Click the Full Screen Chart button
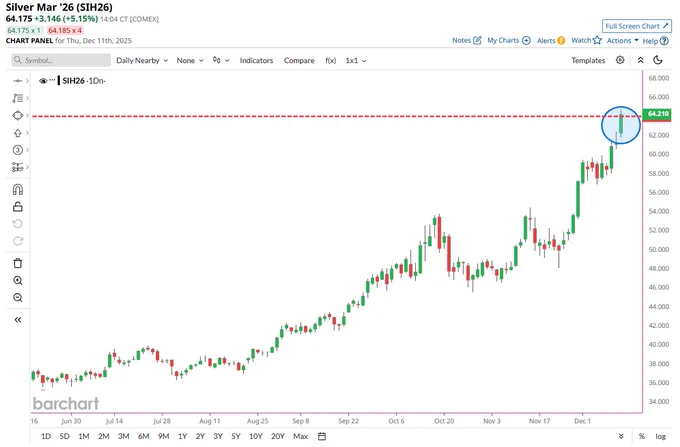Screen dimensions: 680x447 pos(637,26)
